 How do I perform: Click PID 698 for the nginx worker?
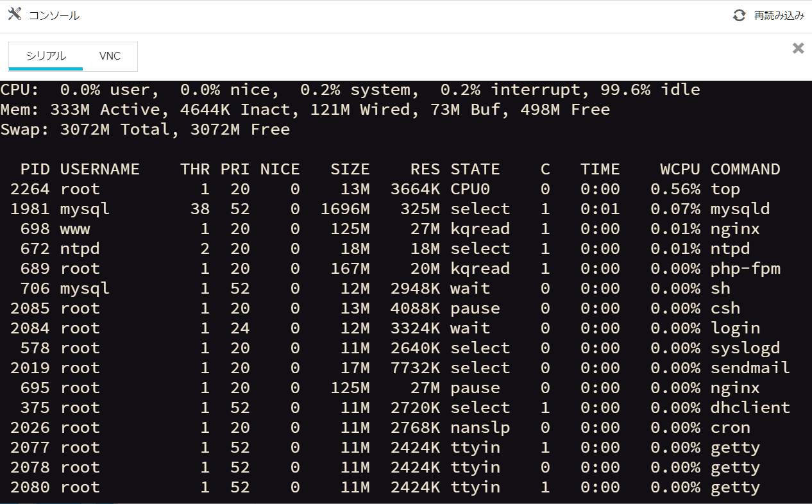35,229
